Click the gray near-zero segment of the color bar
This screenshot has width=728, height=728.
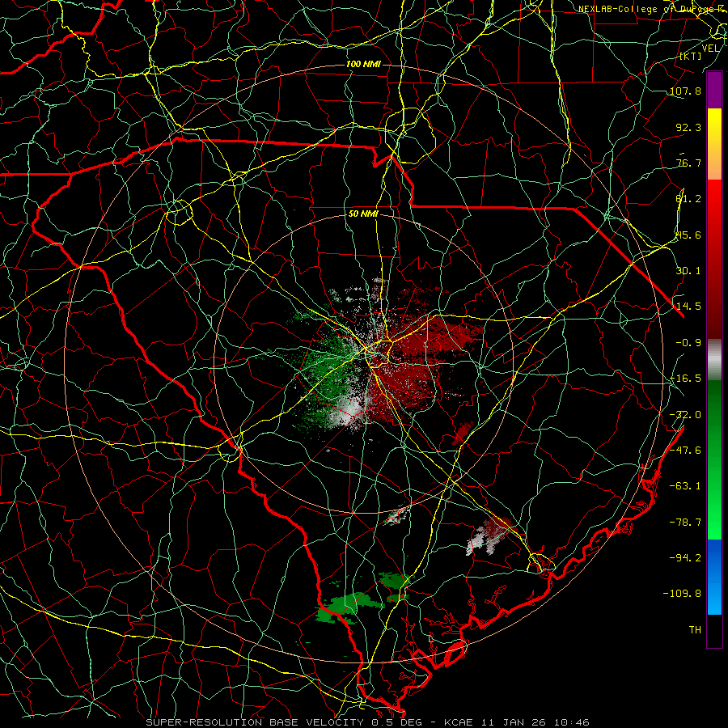tap(714, 359)
